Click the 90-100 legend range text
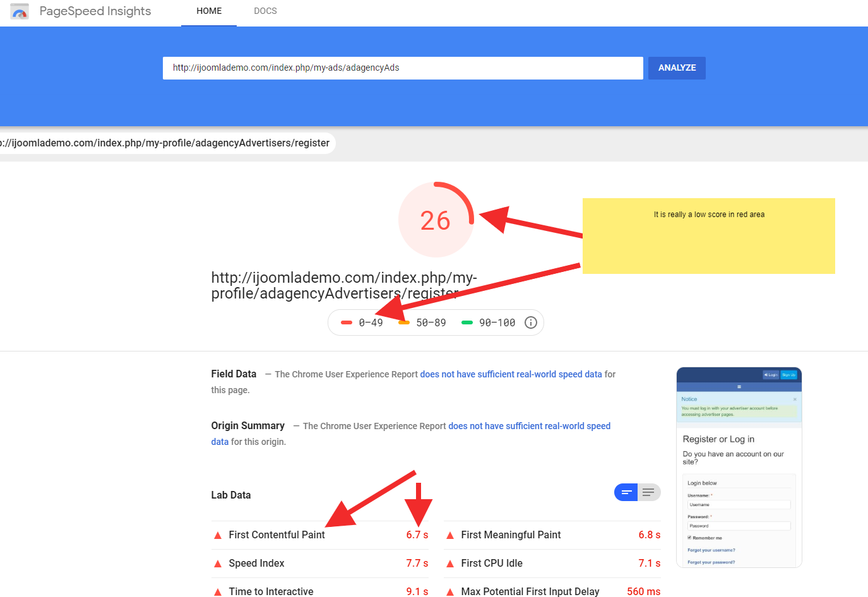The width and height of the screenshot is (868, 597). [x=497, y=322]
